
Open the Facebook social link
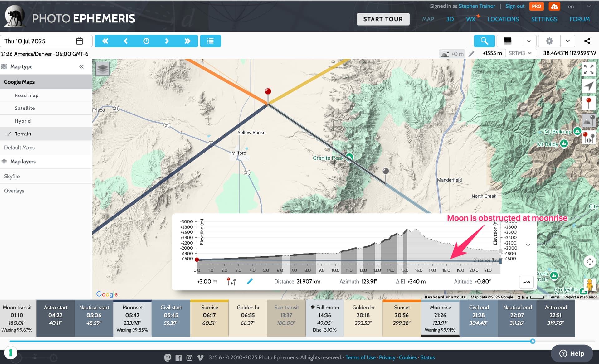[178, 357]
